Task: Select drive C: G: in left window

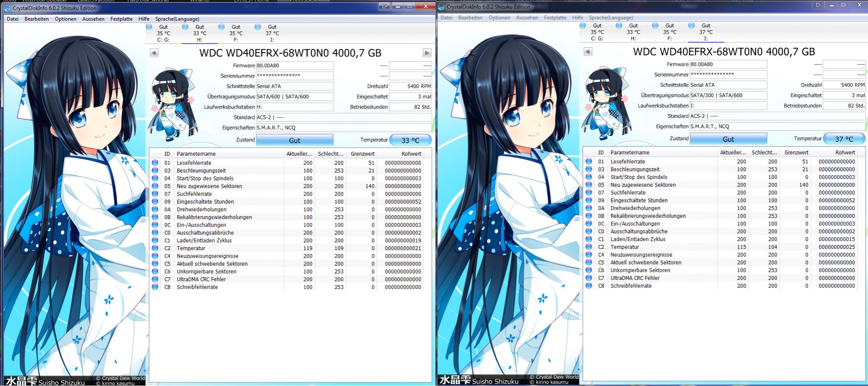Action: 163,33
